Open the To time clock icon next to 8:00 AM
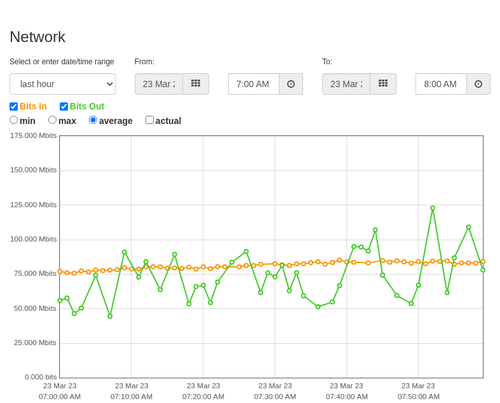Image resolution: width=500 pixels, height=403 pixels. (478, 84)
